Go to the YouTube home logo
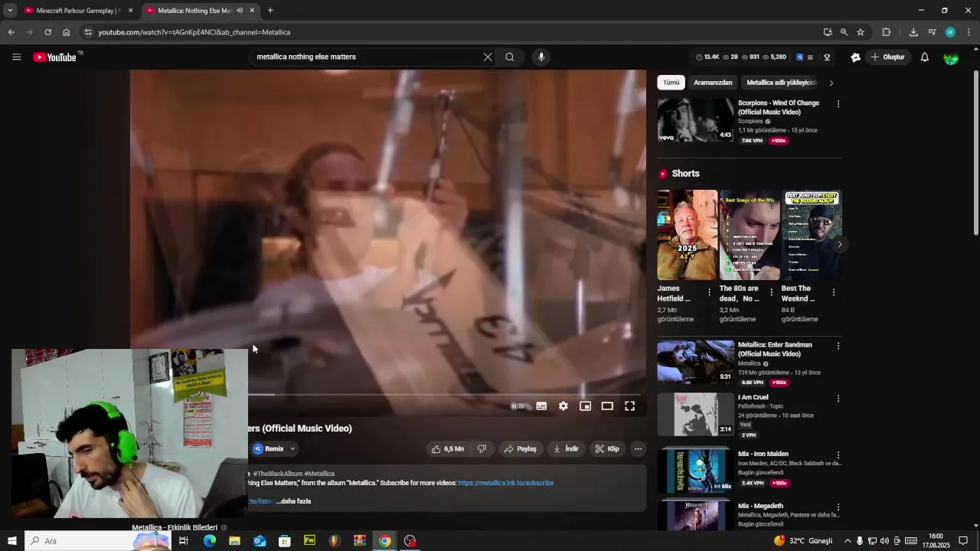This screenshot has height=551, width=980. [x=54, y=57]
